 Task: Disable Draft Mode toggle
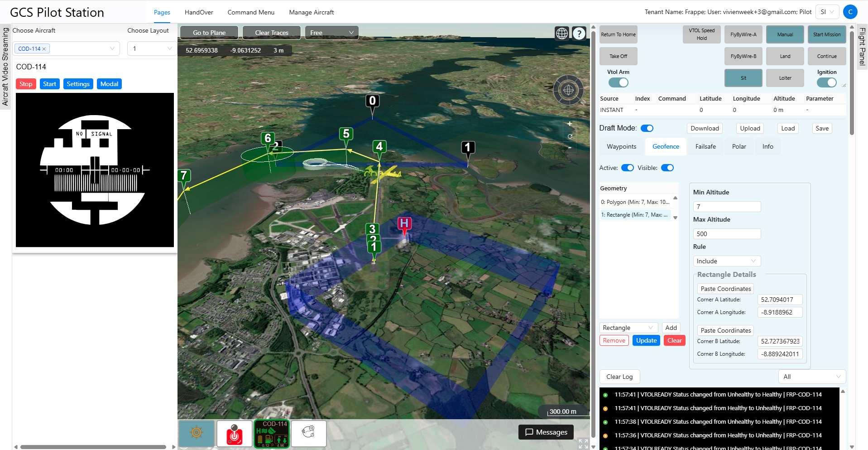[647, 128]
